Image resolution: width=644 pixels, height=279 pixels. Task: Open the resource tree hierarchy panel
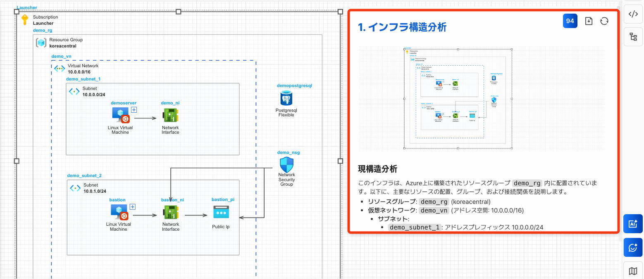(x=633, y=37)
